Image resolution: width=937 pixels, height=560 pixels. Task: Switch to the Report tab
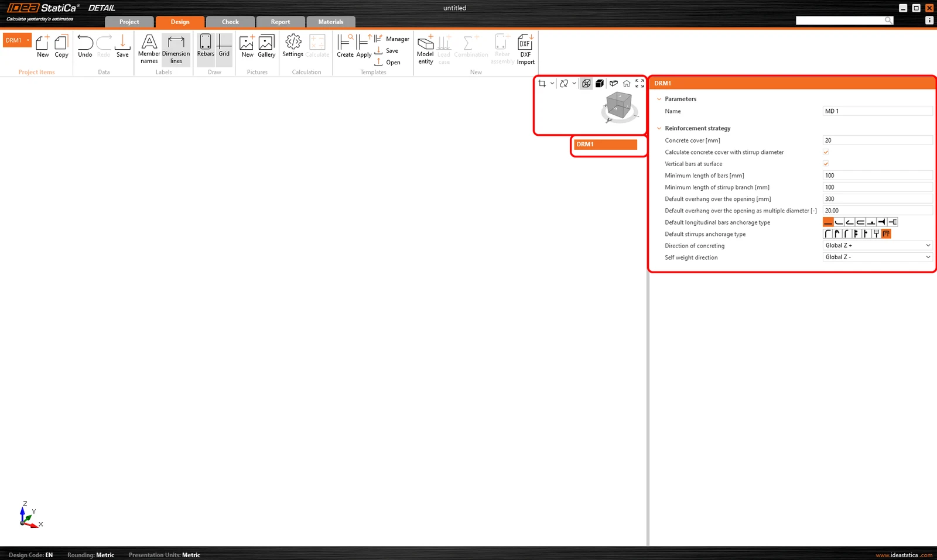(x=281, y=22)
